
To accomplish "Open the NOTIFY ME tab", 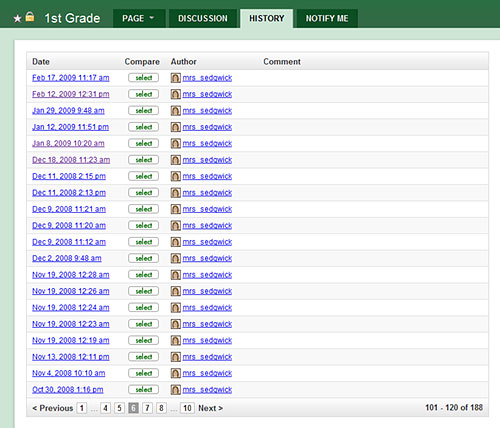I will click(x=327, y=18).
